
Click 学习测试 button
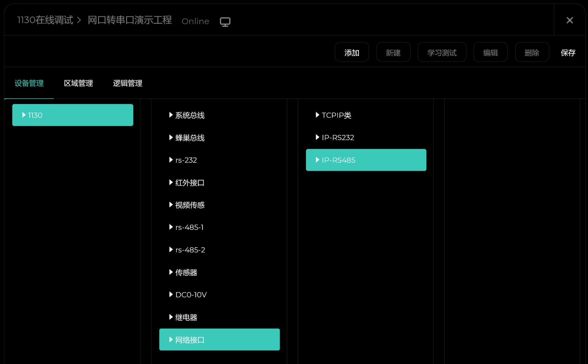442,53
